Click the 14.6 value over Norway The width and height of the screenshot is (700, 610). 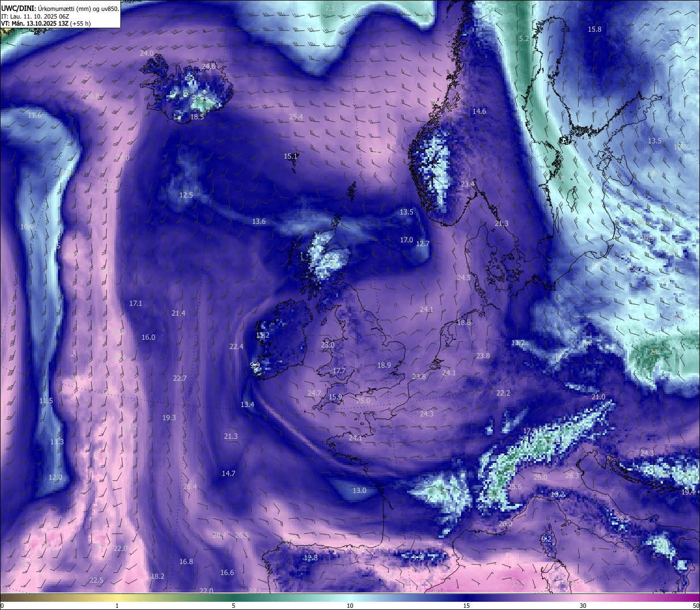pyautogui.click(x=479, y=111)
